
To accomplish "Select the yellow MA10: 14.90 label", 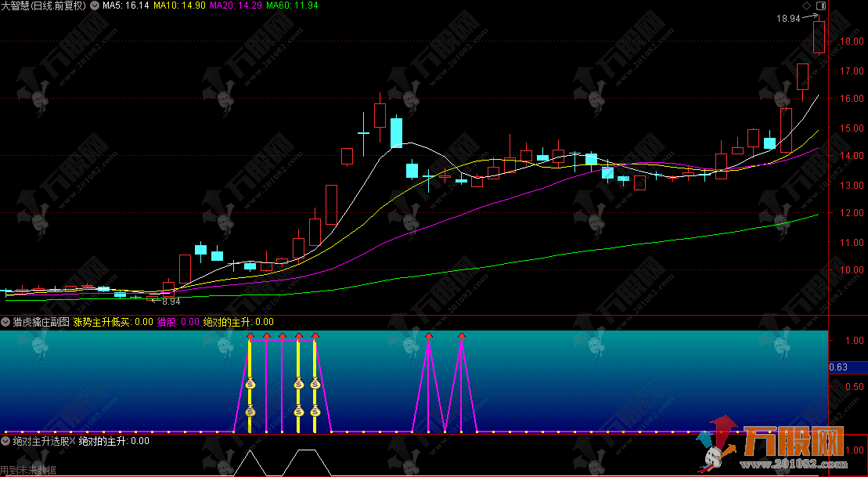I will 178,6.
